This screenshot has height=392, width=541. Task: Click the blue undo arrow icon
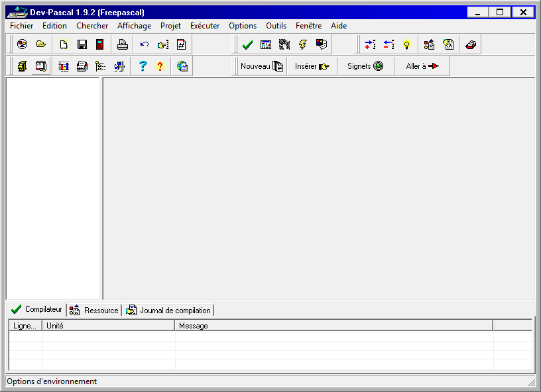click(x=144, y=44)
